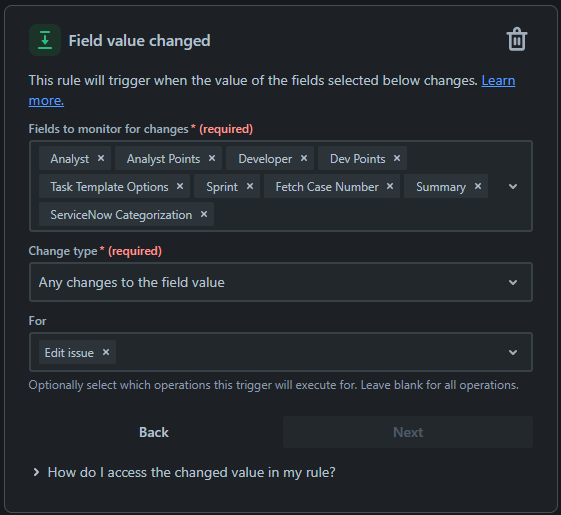Open the fields to monitor dropdown arrow

coord(513,186)
